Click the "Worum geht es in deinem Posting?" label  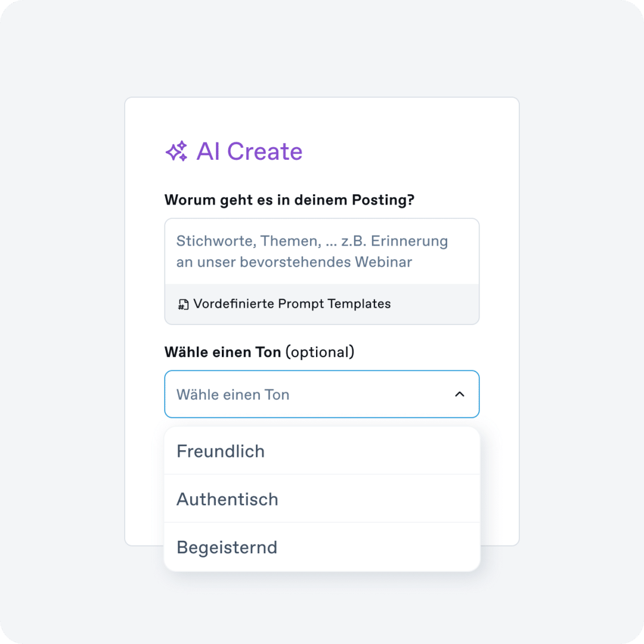coord(290,200)
